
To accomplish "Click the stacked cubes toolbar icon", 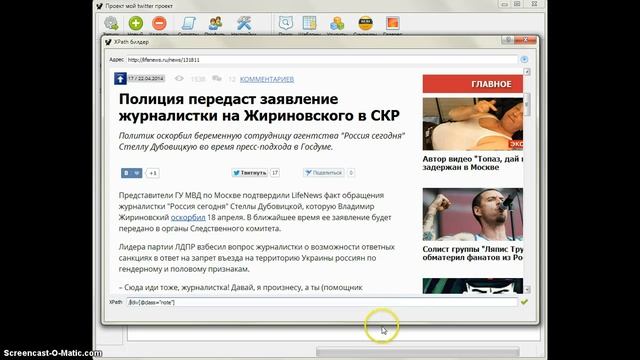I will tap(337, 23).
